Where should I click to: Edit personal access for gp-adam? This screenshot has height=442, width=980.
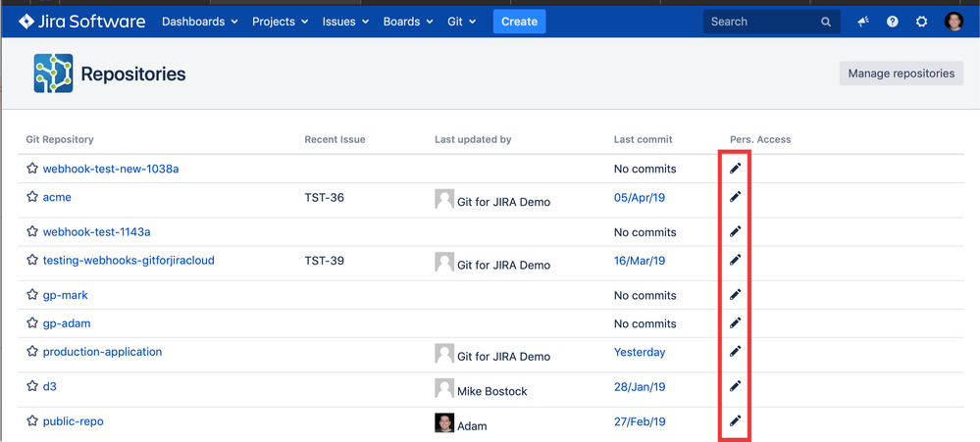pos(735,322)
